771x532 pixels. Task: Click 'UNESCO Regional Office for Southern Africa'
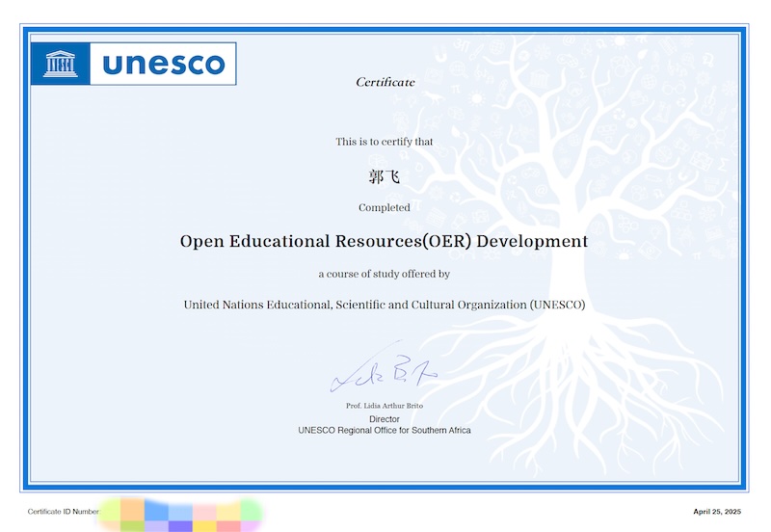384,430
